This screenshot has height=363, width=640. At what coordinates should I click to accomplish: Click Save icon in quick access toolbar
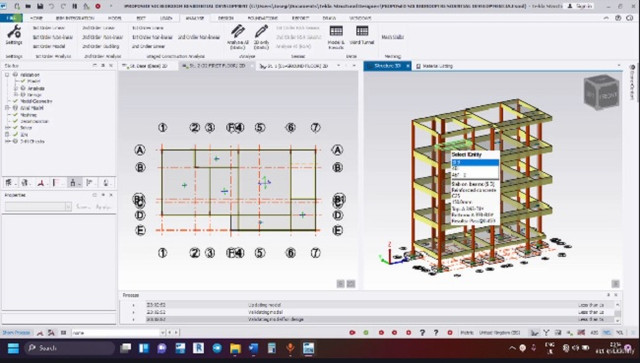pyautogui.click(x=40, y=6)
